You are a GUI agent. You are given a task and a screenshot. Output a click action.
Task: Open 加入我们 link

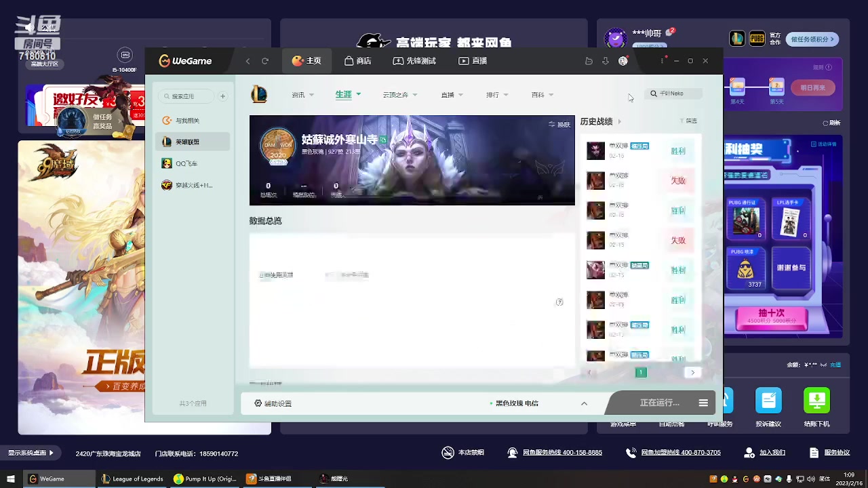(765, 453)
